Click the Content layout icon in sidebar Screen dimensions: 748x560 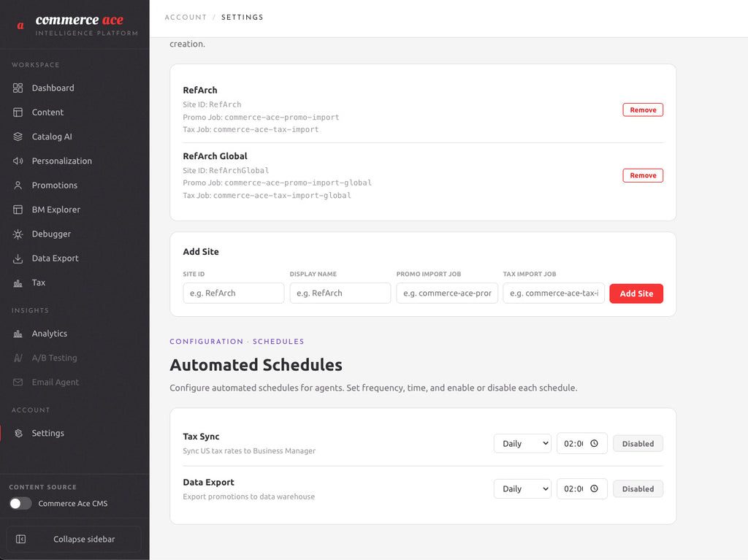pos(18,112)
